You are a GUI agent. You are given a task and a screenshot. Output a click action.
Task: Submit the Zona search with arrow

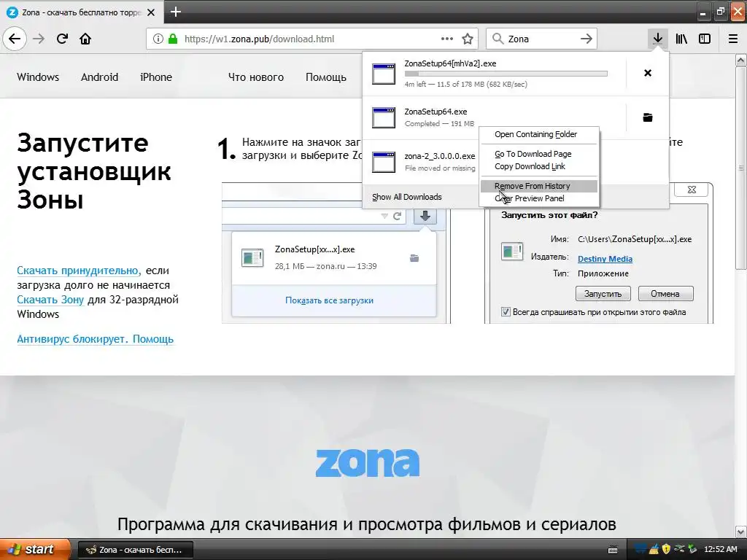coord(587,39)
